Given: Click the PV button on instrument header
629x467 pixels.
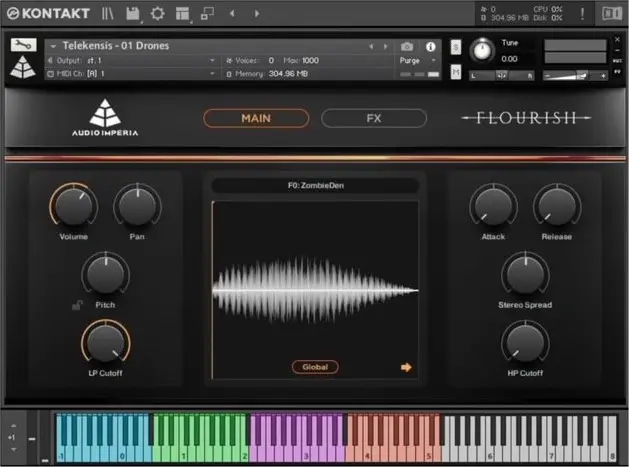Looking at the screenshot, I should pos(617,72).
